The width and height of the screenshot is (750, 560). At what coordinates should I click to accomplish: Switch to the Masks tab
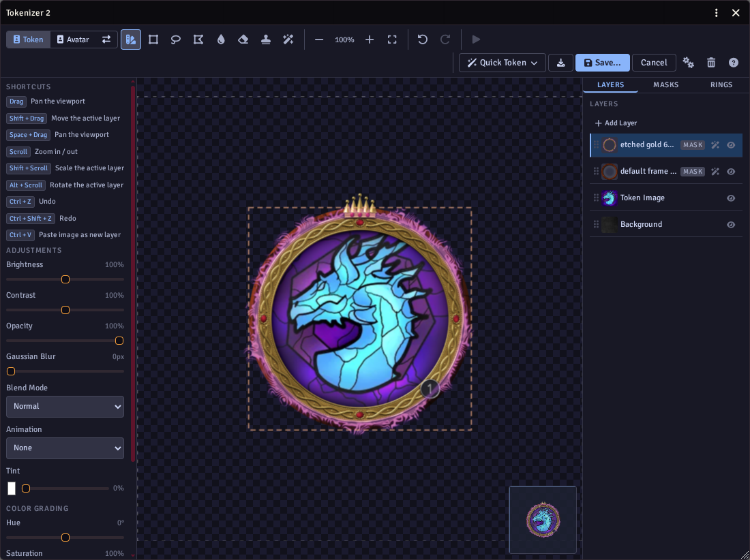pyautogui.click(x=666, y=84)
